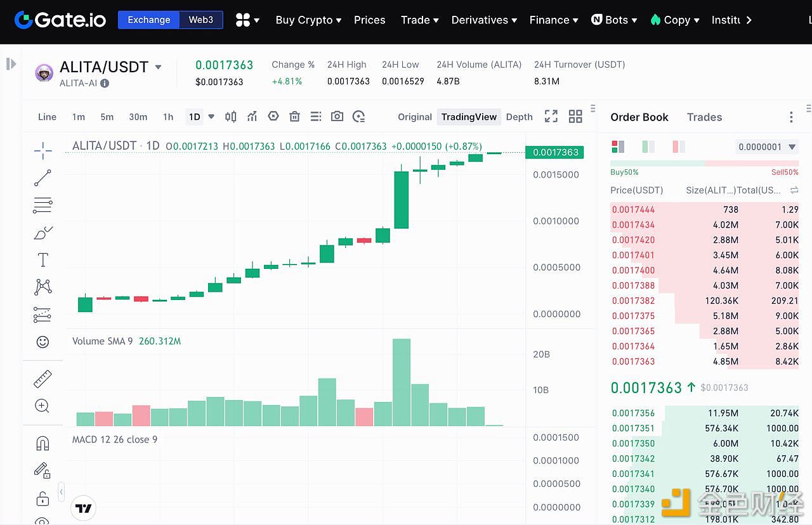Toggle stay-in-drawing-mode pencil lock icon
This screenshot has height=525, width=812.
tap(43, 470)
